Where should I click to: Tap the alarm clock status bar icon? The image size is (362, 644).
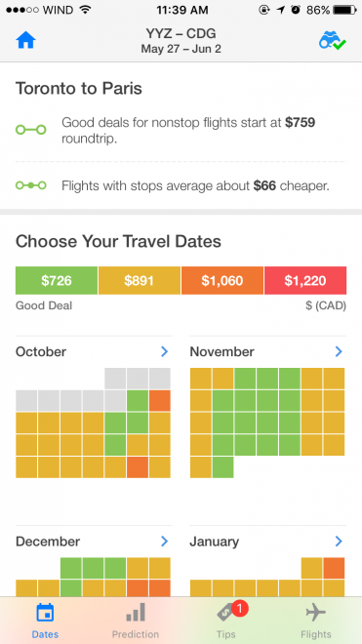[296, 10]
